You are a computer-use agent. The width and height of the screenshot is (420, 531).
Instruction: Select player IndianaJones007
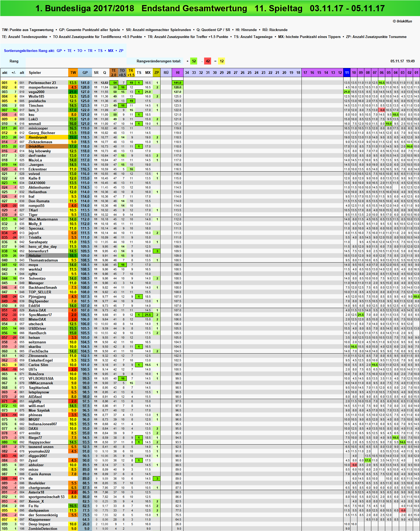[43, 424]
